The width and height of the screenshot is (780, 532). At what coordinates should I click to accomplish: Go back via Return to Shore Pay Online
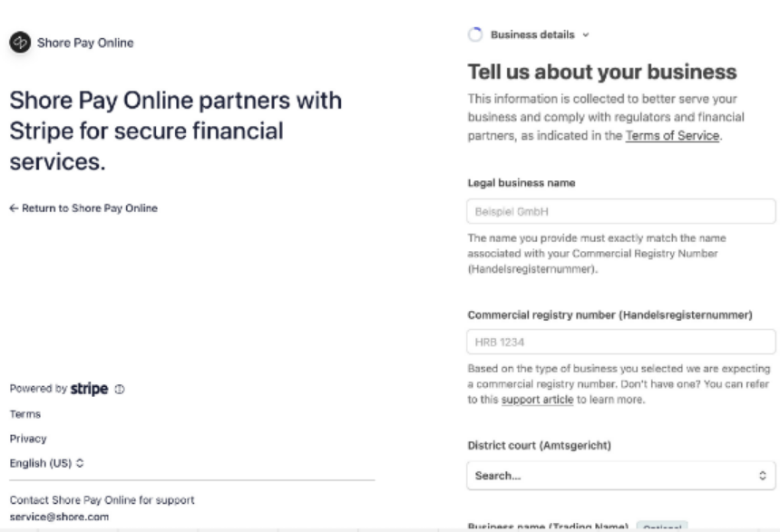click(x=83, y=208)
